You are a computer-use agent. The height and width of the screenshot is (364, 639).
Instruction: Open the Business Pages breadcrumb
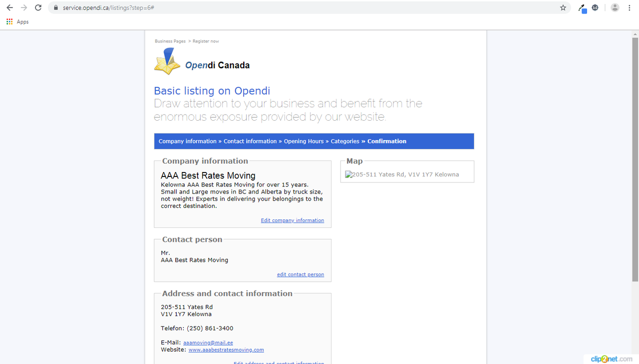(170, 41)
